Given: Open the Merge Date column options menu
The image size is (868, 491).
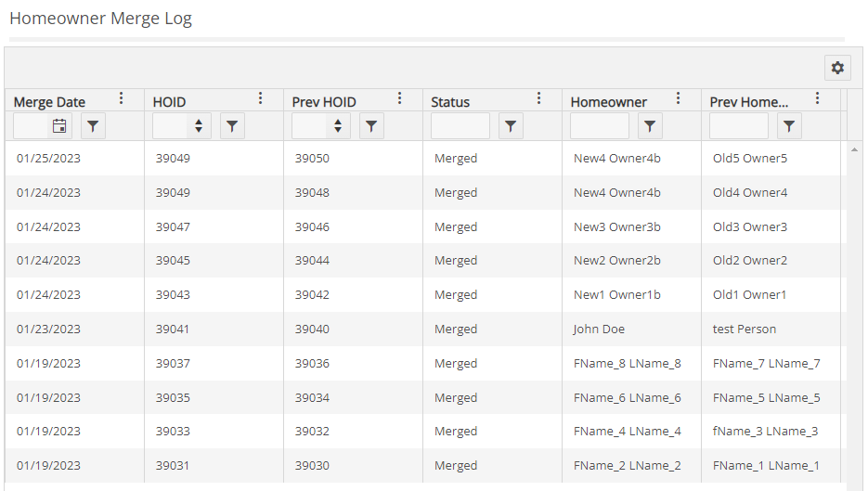Looking at the screenshot, I should point(122,98).
